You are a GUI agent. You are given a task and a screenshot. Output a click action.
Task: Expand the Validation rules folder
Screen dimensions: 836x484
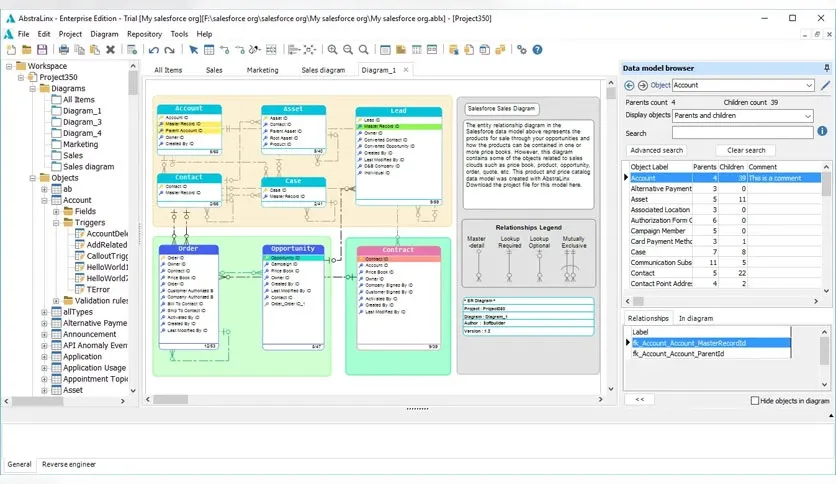pyautogui.click(x=56, y=301)
